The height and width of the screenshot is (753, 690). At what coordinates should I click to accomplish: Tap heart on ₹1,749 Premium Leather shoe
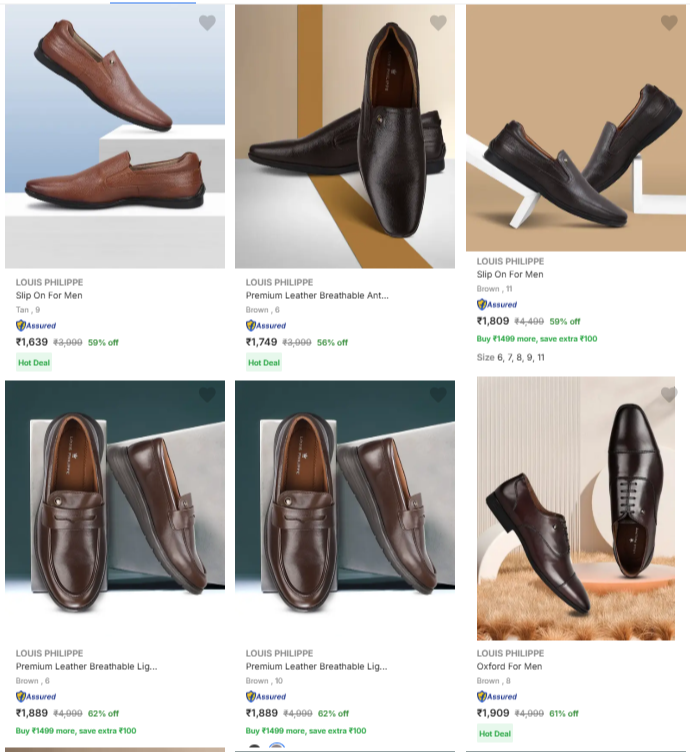[x=438, y=23]
